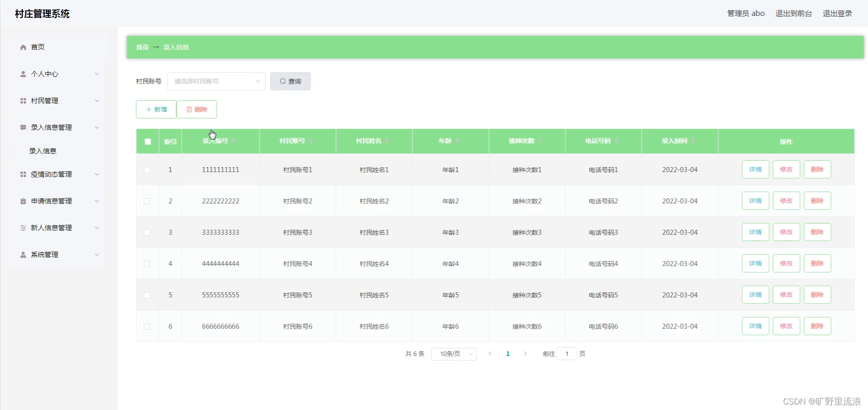
Task: Open 首页 from the breadcrumb
Action: coord(142,47)
